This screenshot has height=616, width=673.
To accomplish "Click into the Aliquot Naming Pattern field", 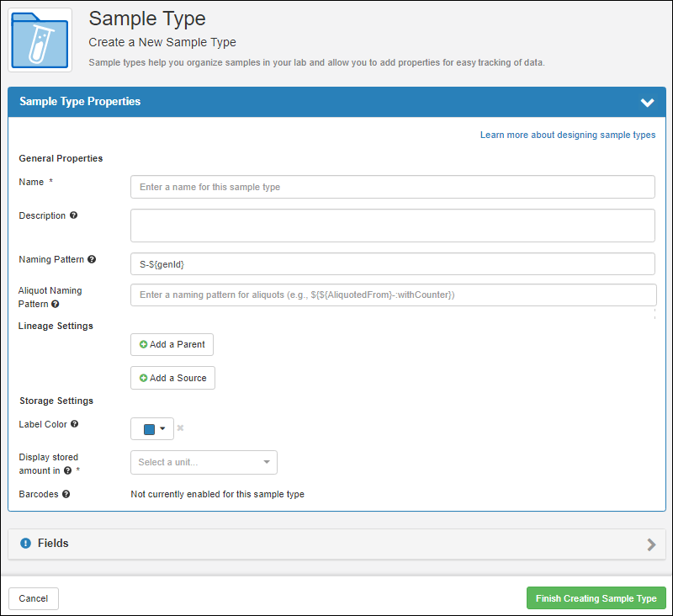I will 394,295.
